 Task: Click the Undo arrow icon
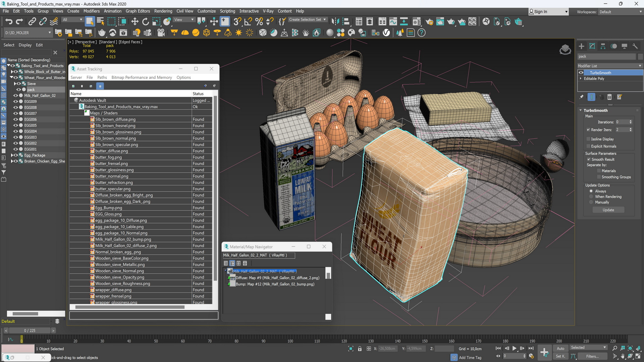click(x=9, y=22)
